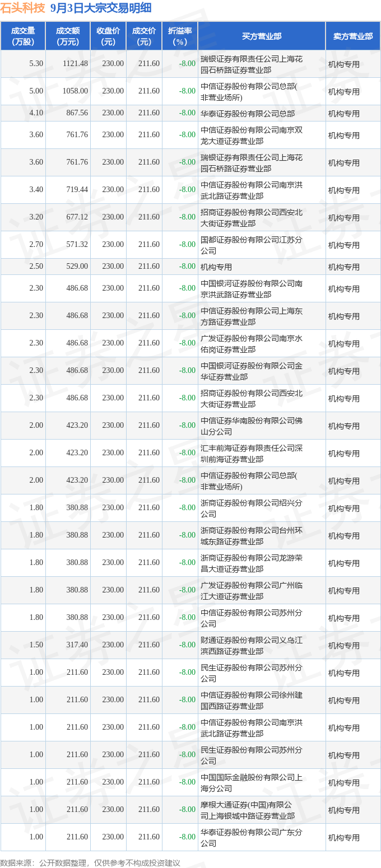Click the 石头科技 stock name title
The image size is (381, 868).
[23, 8]
